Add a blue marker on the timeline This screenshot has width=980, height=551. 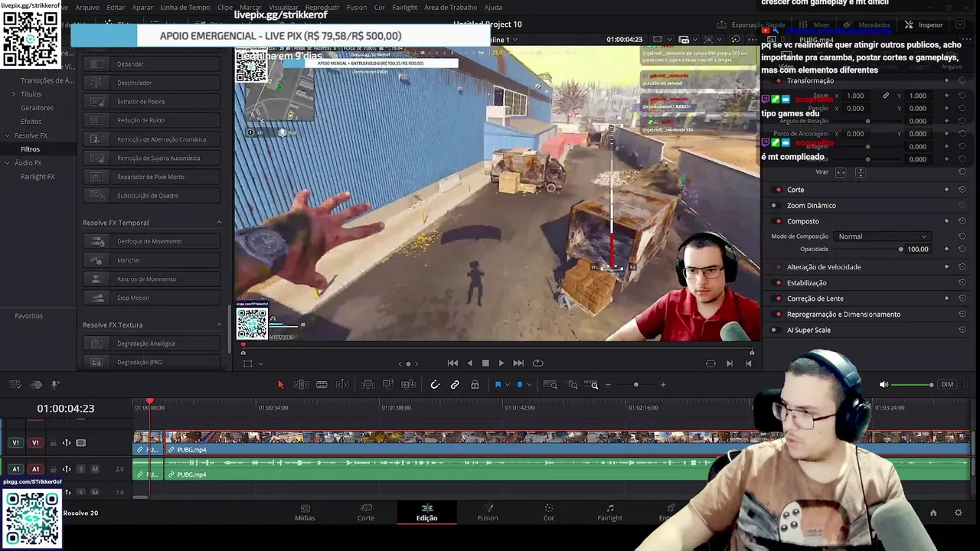click(x=520, y=385)
